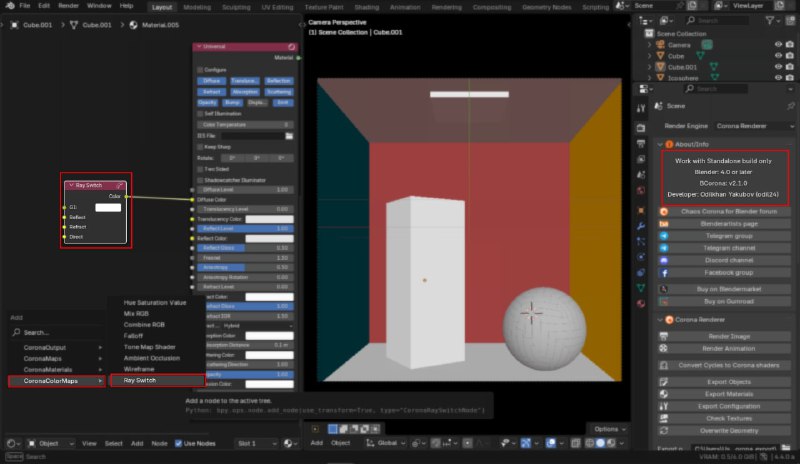Hide Cube.001 in viewport via eye icon
The height and width of the screenshot is (464, 800).
point(778,67)
